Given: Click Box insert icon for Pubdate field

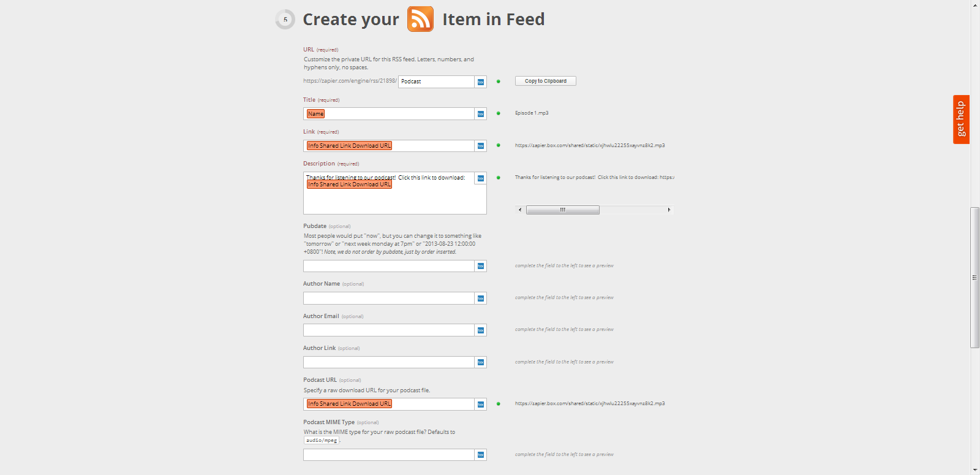Looking at the screenshot, I should pyautogui.click(x=481, y=266).
